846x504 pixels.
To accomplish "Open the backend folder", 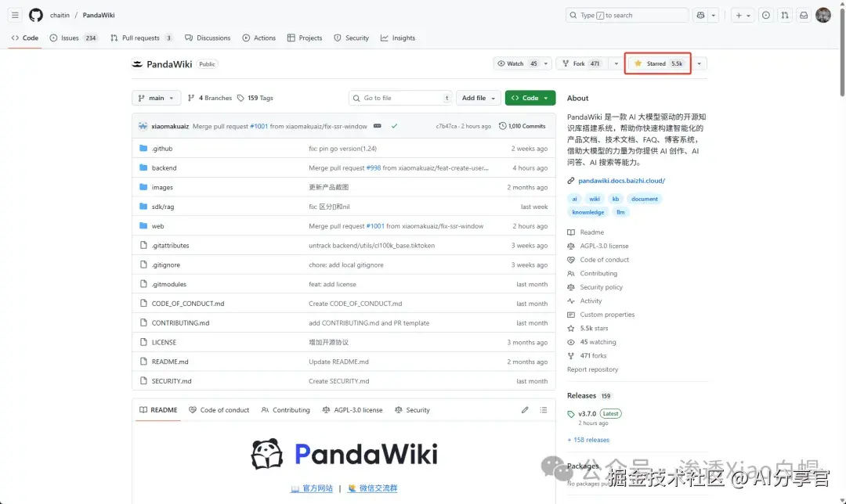I will (x=164, y=168).
